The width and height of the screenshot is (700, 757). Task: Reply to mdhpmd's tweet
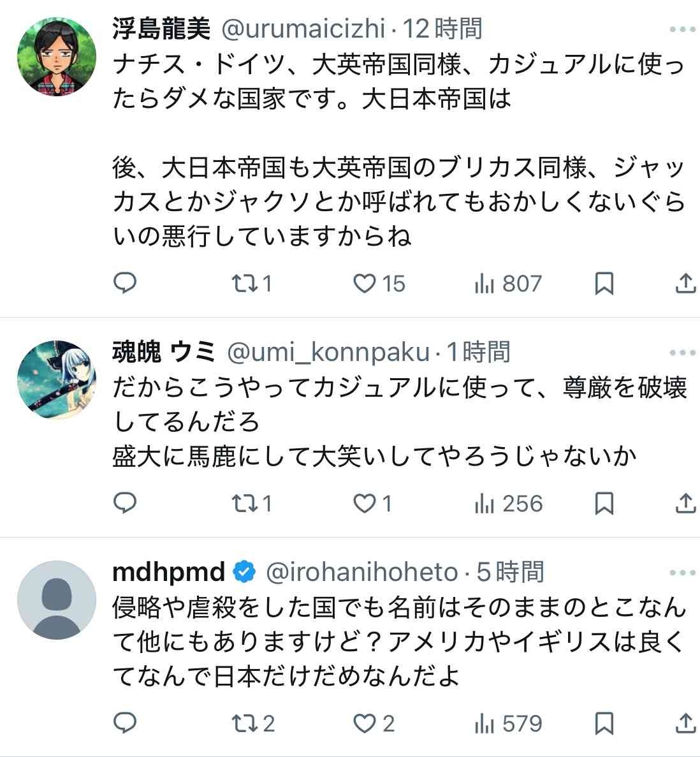click(125, 723)
